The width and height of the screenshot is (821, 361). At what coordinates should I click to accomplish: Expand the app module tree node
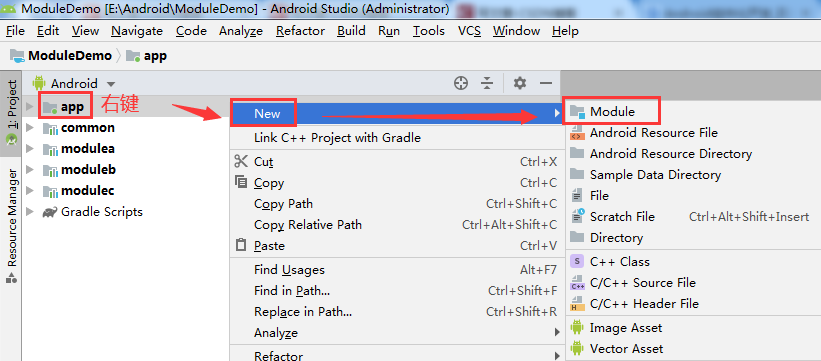29,107
